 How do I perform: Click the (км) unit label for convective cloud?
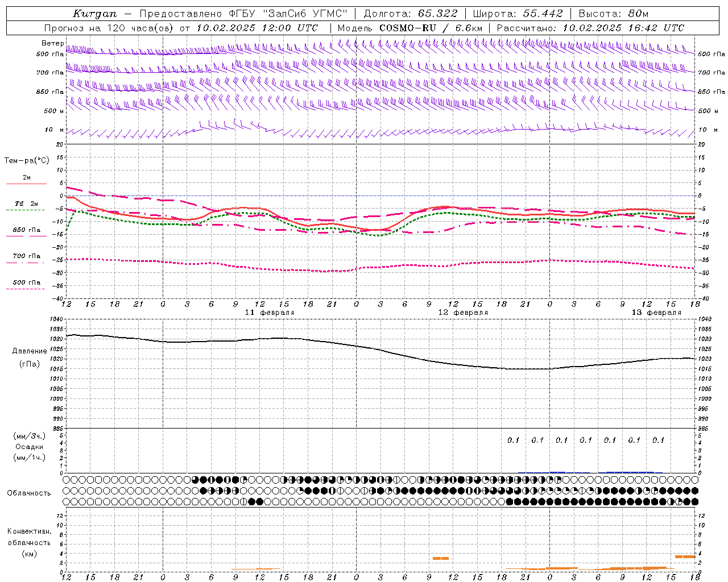(x=30, y=554)
